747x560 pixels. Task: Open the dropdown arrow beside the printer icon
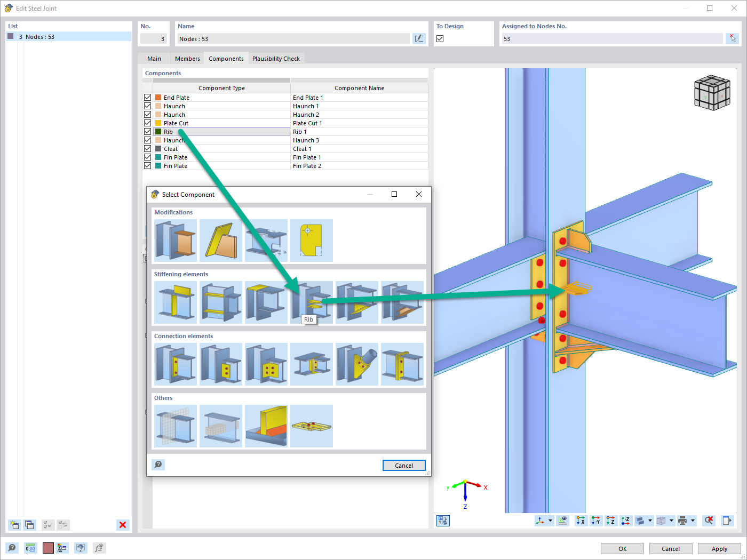693,521
